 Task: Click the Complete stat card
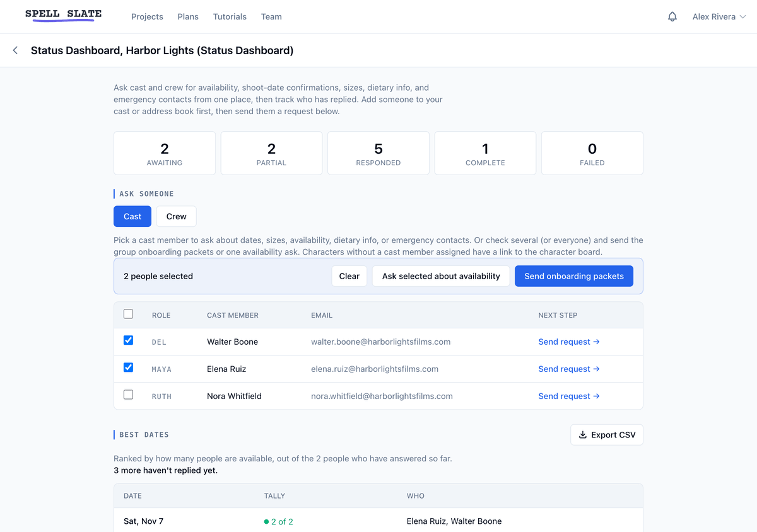pyautogui.click(x=485, y=153)
